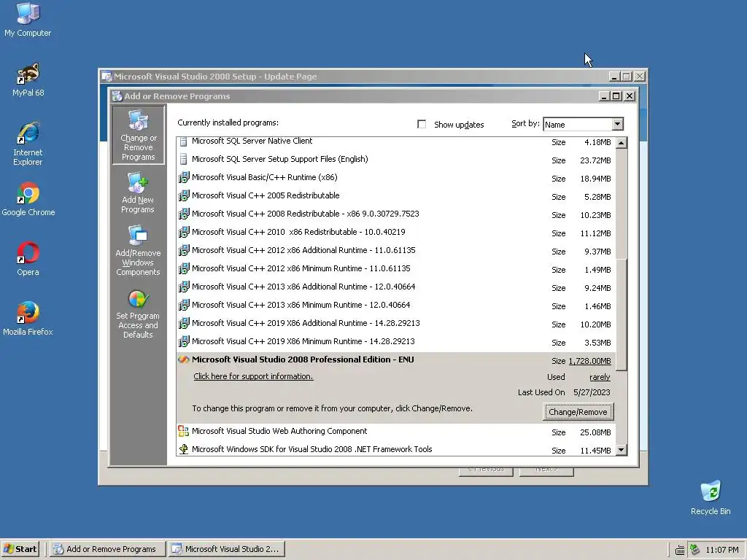Screen dimensions: 747x560
Task: Click icon of SQL Server Setup Support Files
Action: click(x=183, y=159)
